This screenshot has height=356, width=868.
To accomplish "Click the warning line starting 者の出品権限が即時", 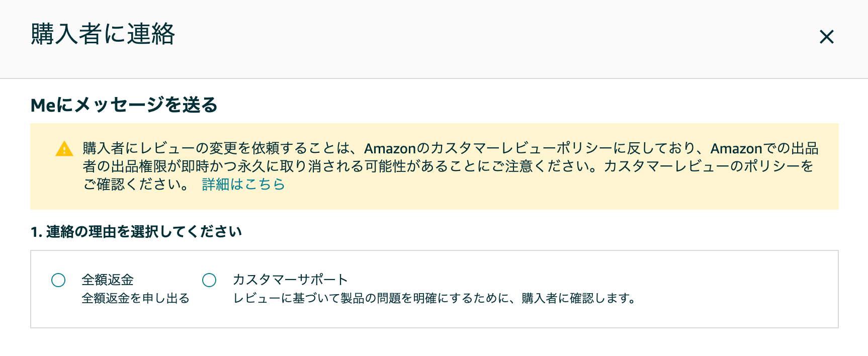I will point(448,166).
